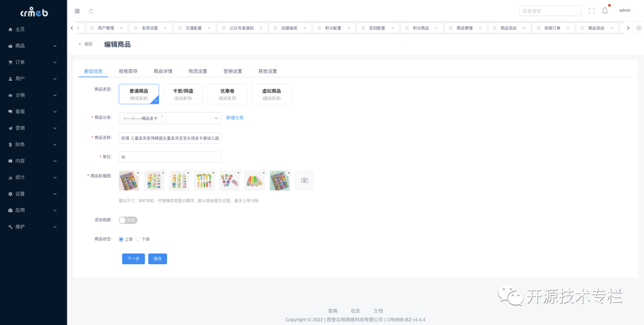Open notifications bell icon
This screenshot has height=325, width=644.
point(605,11)
